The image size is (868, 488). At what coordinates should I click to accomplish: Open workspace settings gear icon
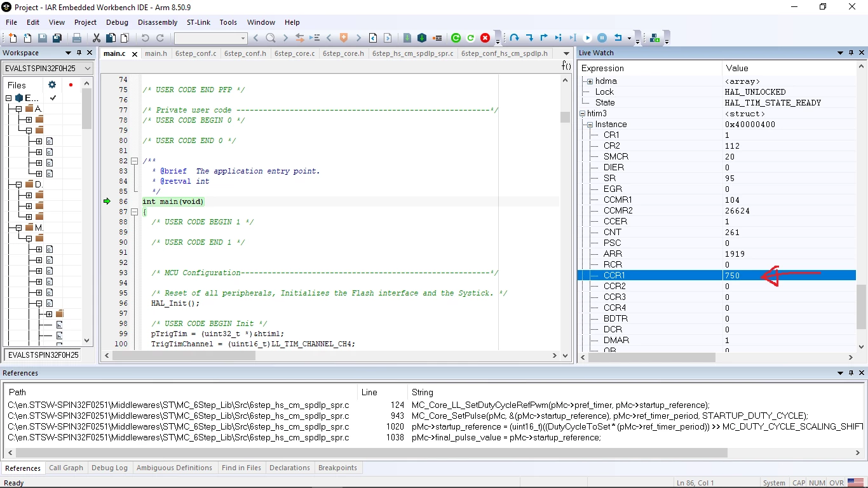tap(52, 85)
